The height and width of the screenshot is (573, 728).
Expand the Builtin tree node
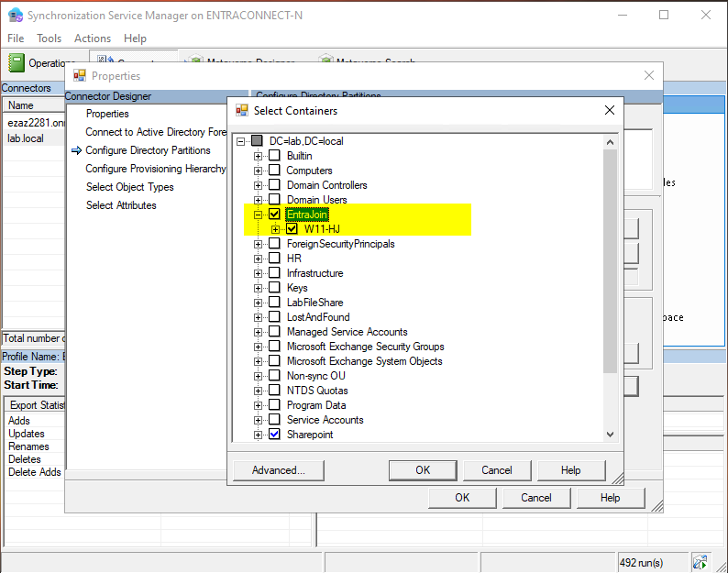[x=258, y=156]
